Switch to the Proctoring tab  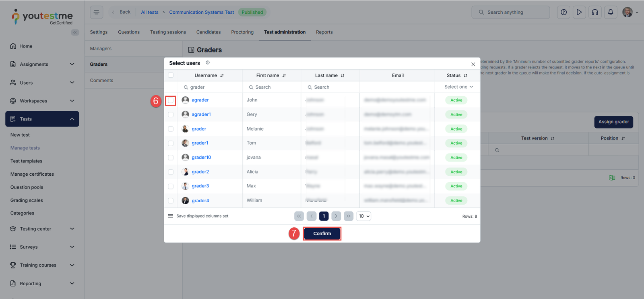click(242, 32)
